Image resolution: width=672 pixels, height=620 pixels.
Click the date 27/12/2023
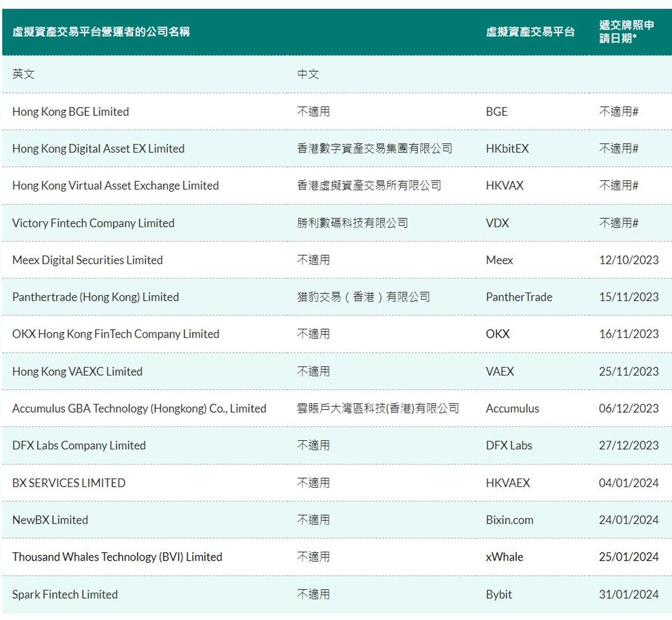[x=629, y=445]
